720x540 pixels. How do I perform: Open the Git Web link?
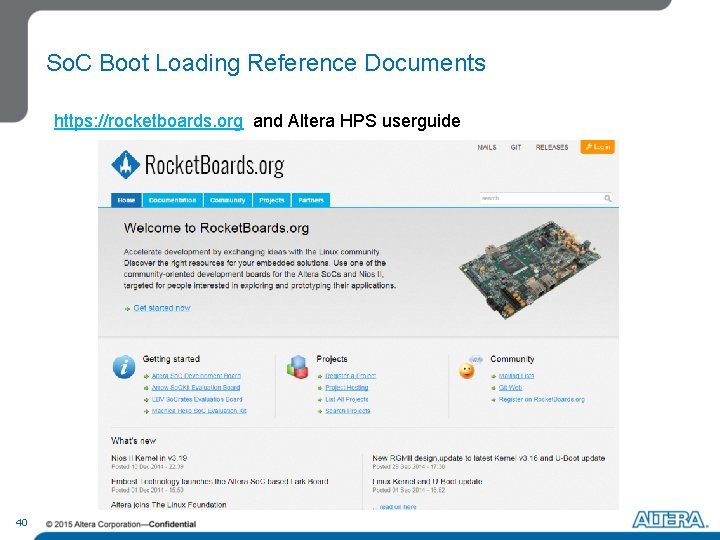(510, 388)
